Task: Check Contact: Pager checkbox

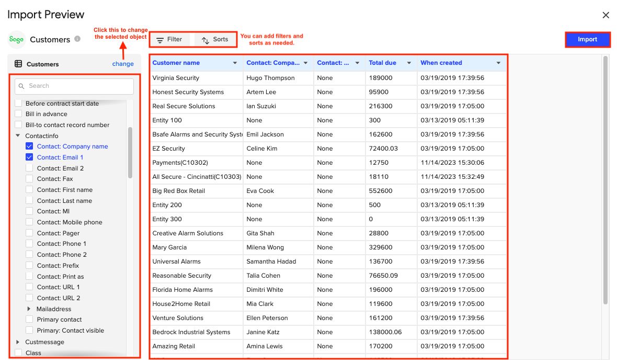Action: (29, 233)
